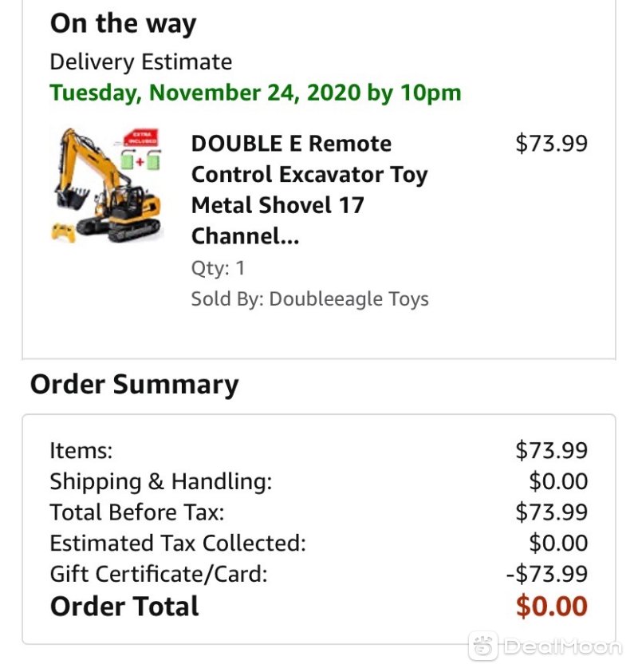Tap the yellow remote controller in product image

coord(63,232)
